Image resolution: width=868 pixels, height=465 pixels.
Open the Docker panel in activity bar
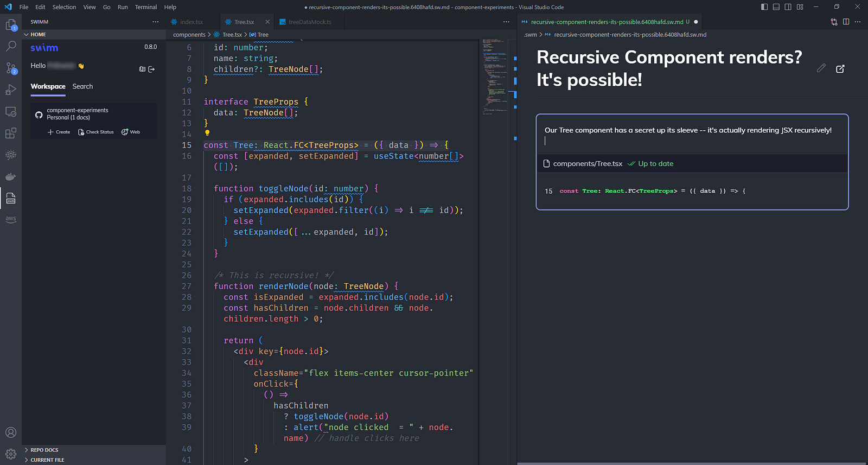coord(10,177)
